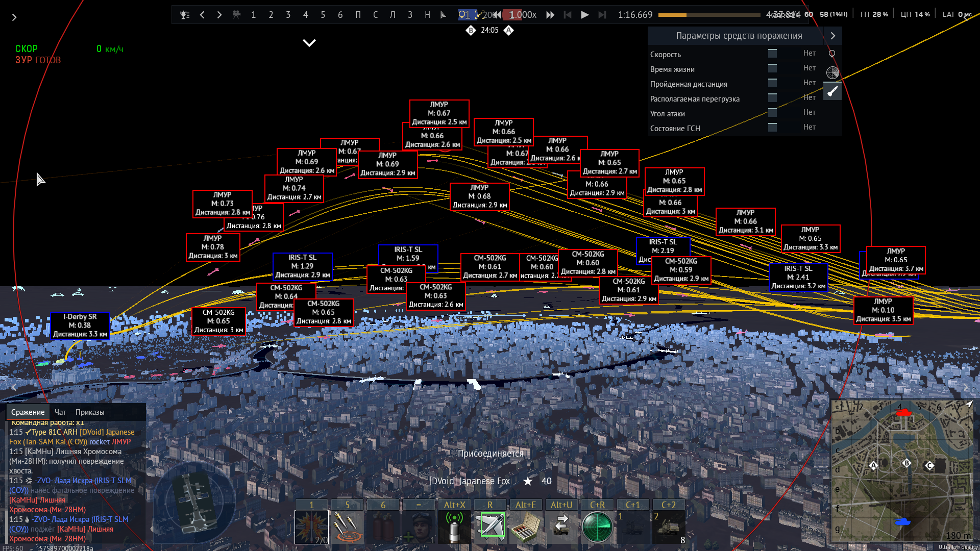Click the vehicle switch arrows icon (Alt+U)
Screen dimensions: 980x551
(x=561, y=525)
